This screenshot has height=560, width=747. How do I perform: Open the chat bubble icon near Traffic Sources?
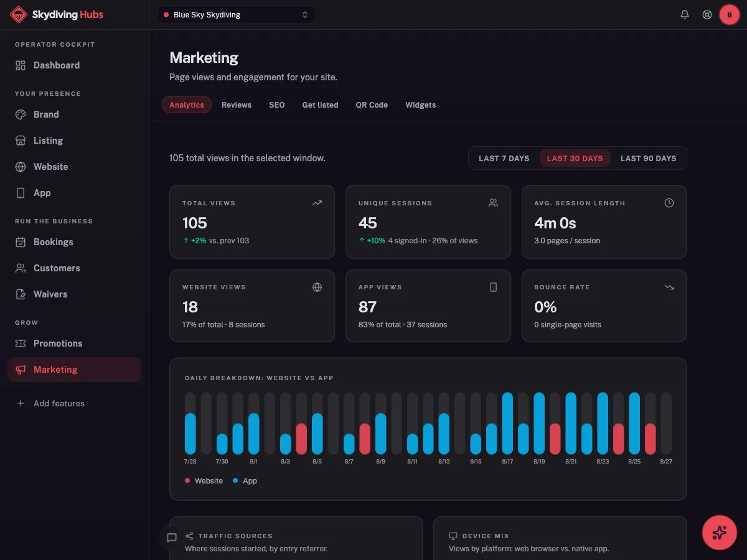click(172, 538)
